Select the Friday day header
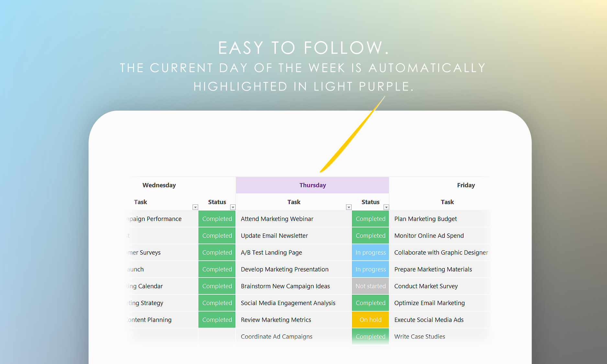Screen dimensions: 607x364 (x=466, y=185)
